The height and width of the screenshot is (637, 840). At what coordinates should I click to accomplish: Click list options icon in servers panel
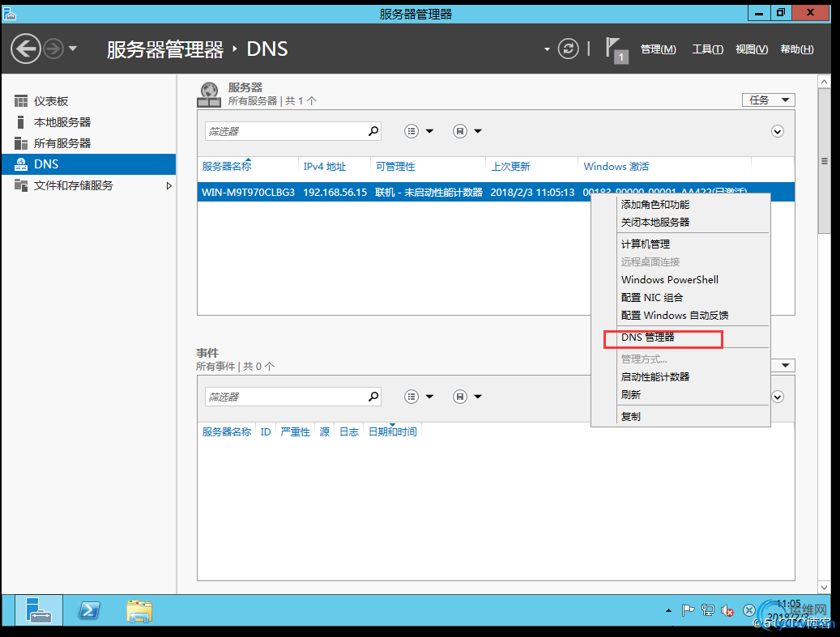(x=411, y=131)
